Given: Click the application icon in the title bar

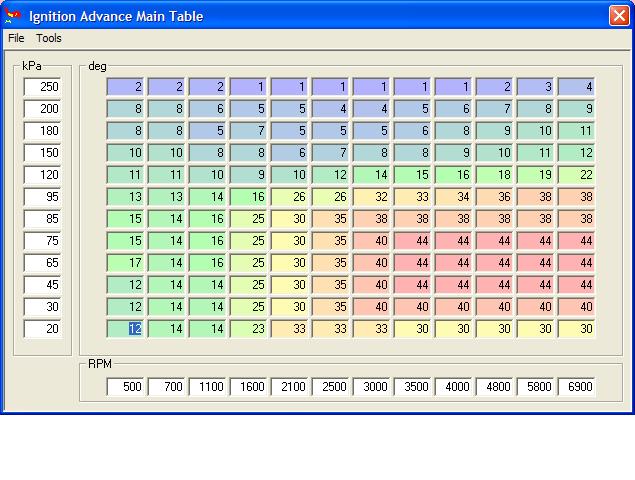Looking at the screenshot, I should (x=13, y=15).
